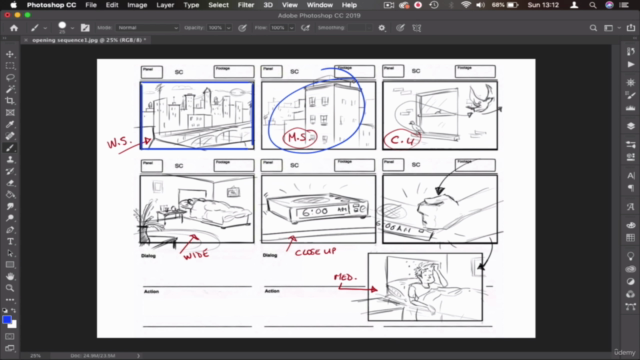Screen dimensions: 640x360
Task: Open the Smoothing value dropdown
Action: tap(369, 28)
